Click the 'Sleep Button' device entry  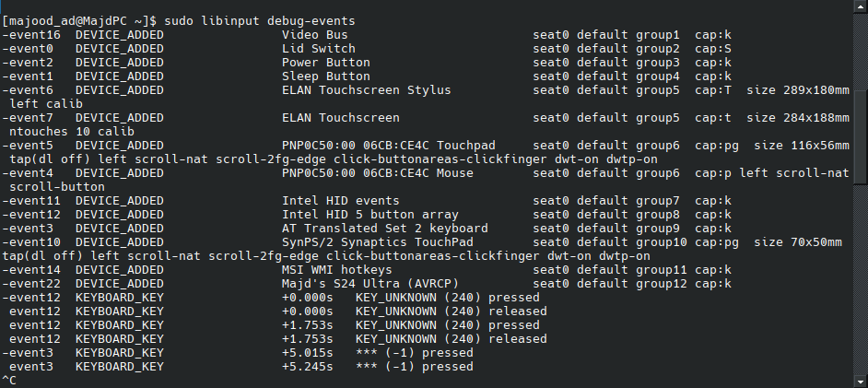326,76
